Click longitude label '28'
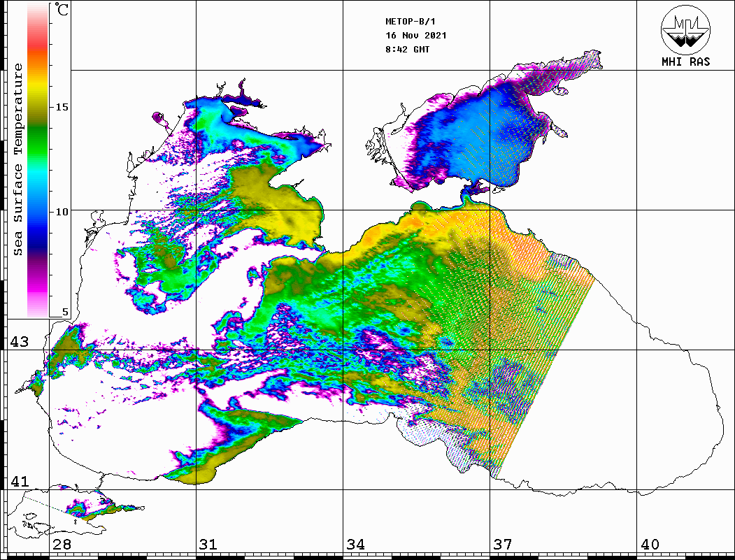The height and width of the screenshot is (560, 735). [62, 545]
